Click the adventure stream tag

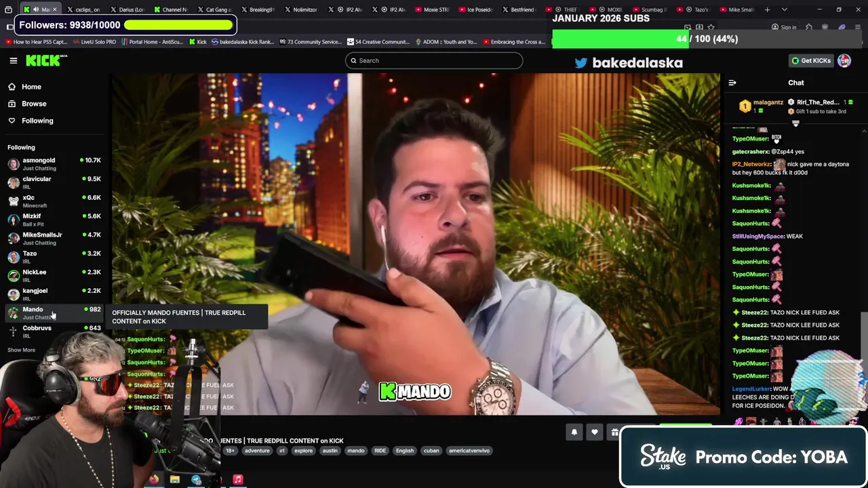click(x=257, y=451)
